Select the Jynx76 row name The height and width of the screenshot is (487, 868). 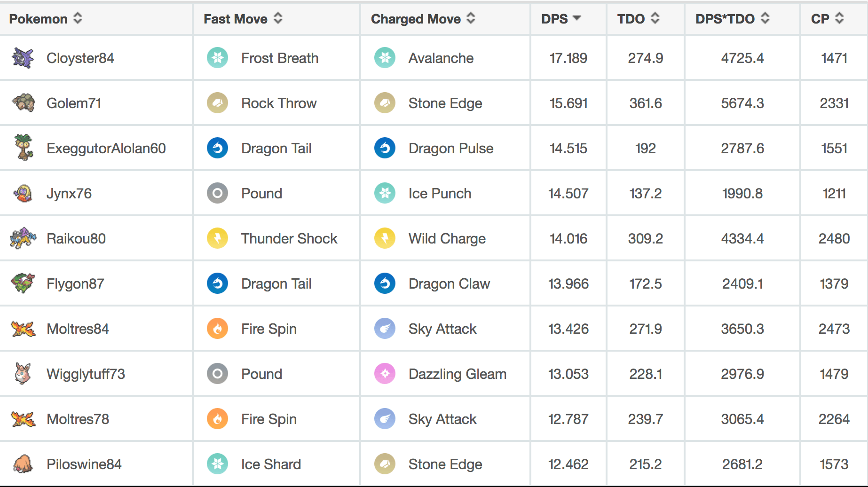(x=69, y=193)
